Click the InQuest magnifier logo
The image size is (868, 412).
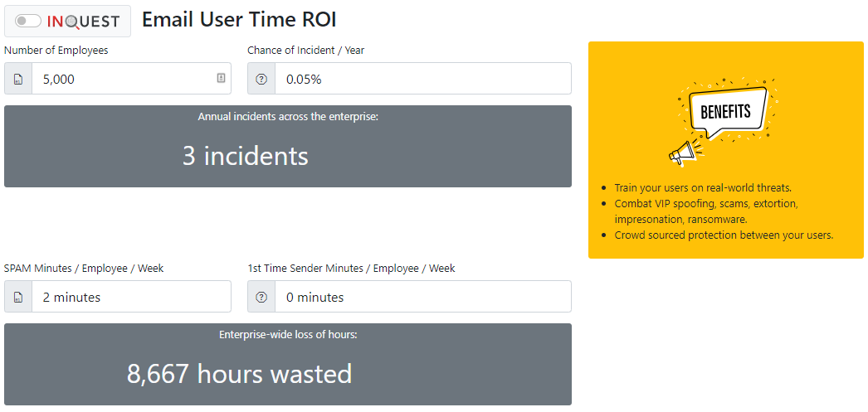tap(83, 21)
